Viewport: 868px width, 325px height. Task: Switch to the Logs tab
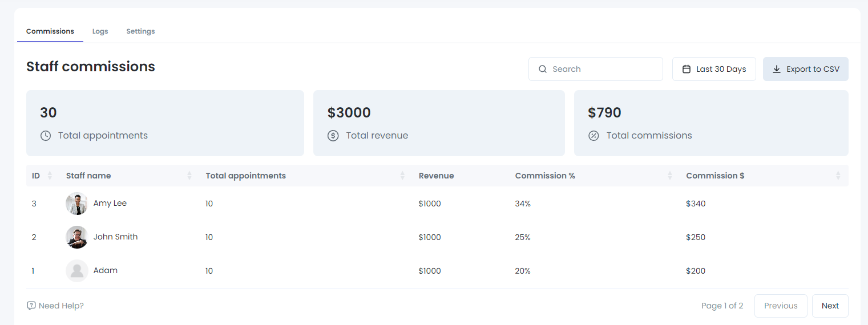[100, 31]
